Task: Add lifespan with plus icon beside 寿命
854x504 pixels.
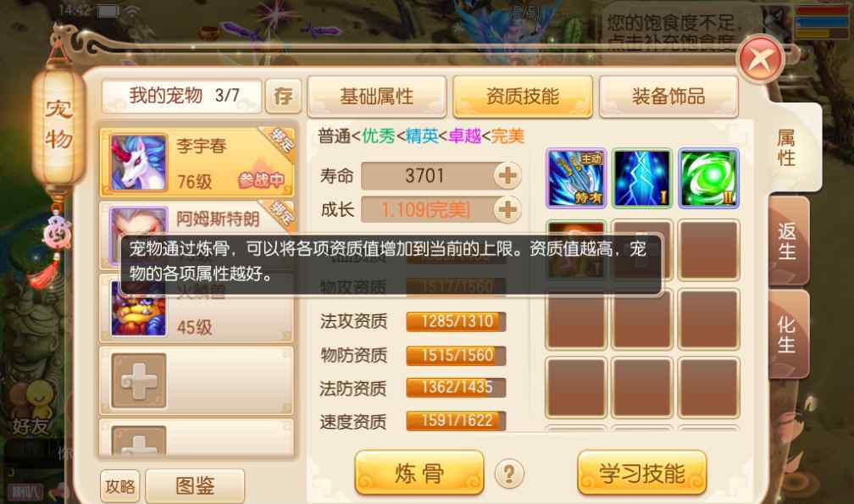Action: [x=507, y=176]
